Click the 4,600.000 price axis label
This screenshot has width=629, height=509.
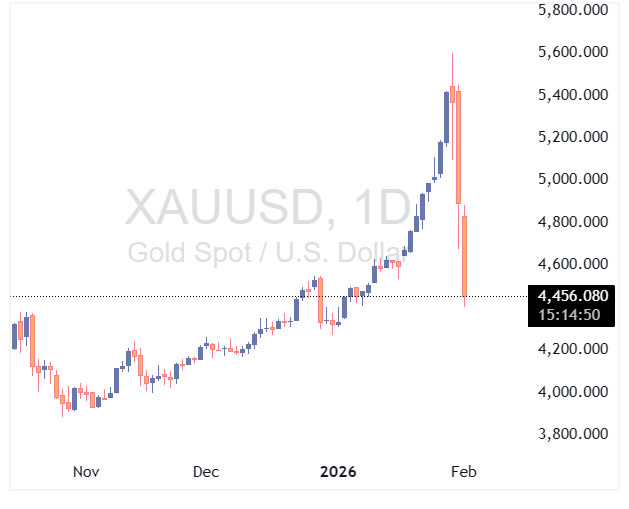(573, 264)
